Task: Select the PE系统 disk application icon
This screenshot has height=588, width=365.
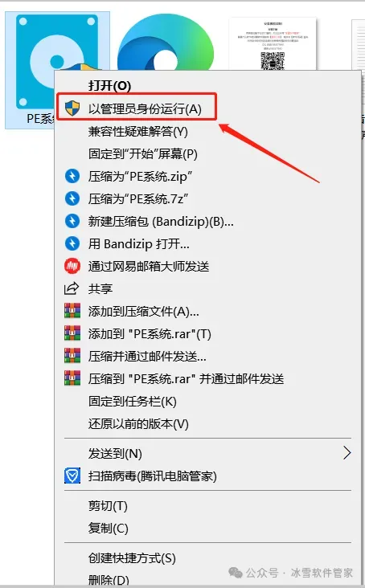Action: [x=57, y=62]
